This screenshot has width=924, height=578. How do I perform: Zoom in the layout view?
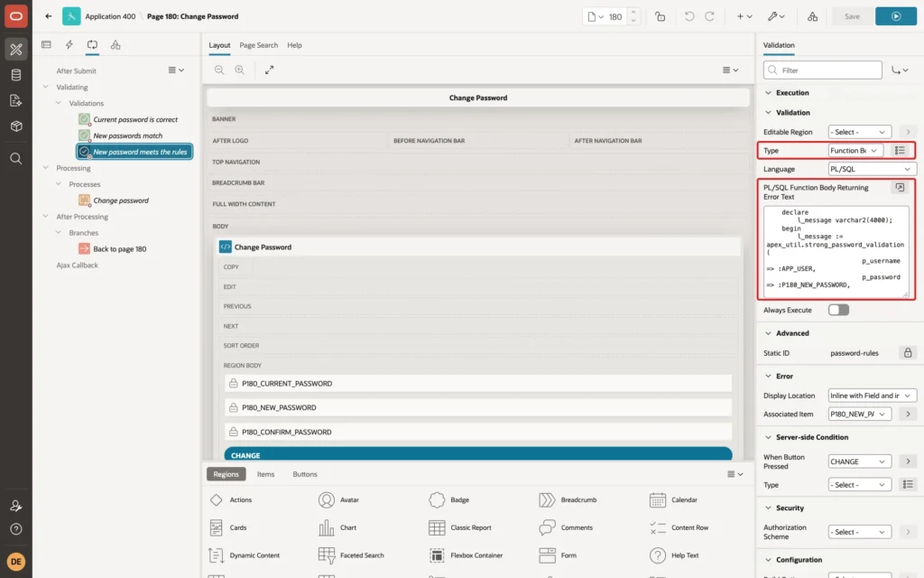pos(240,70)
